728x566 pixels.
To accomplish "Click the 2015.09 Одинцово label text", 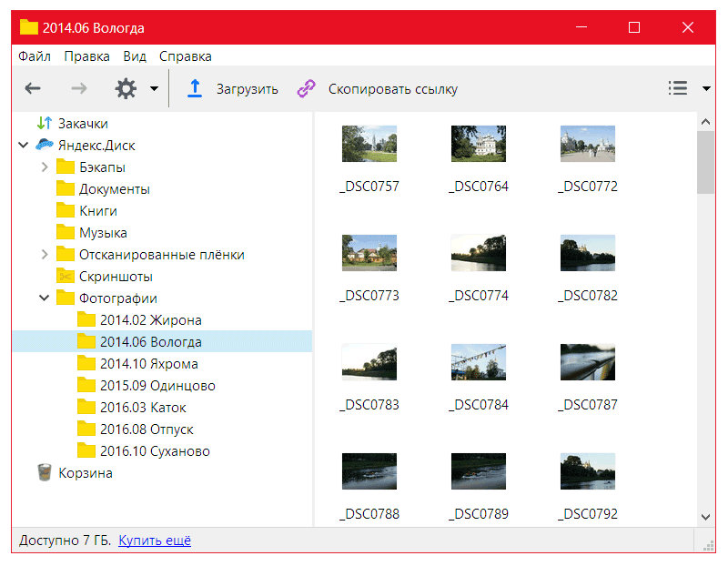I will click(x=157, y=386).
